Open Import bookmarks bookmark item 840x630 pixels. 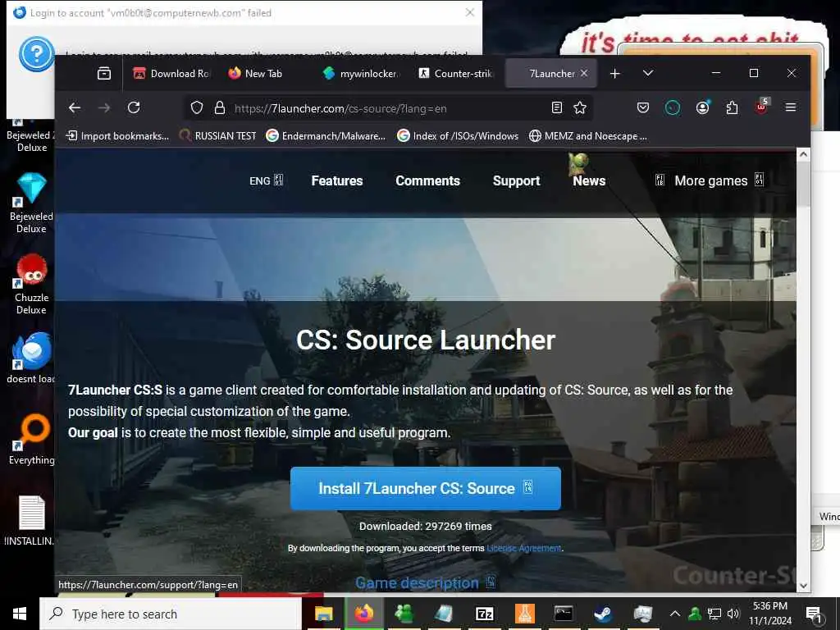coord(116,136)
